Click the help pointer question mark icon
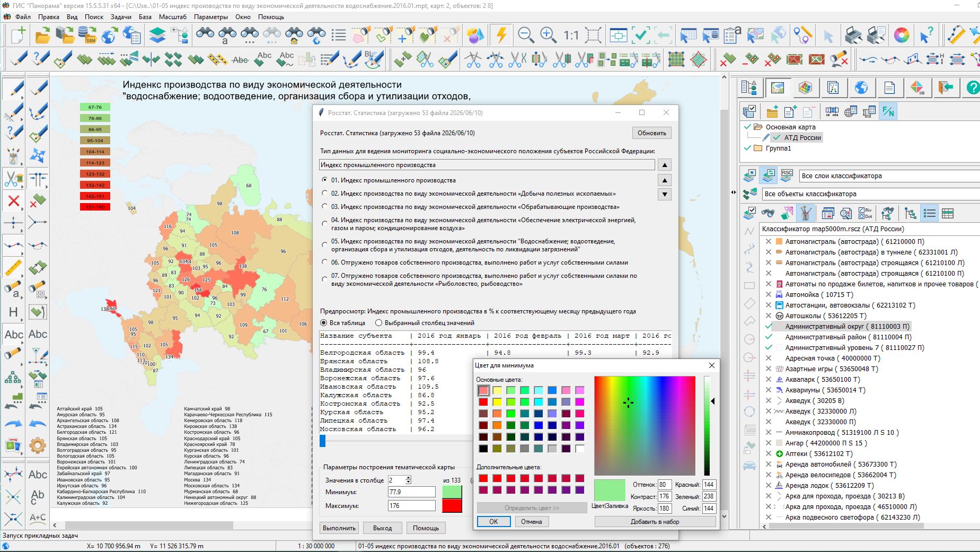 (926, 36)
